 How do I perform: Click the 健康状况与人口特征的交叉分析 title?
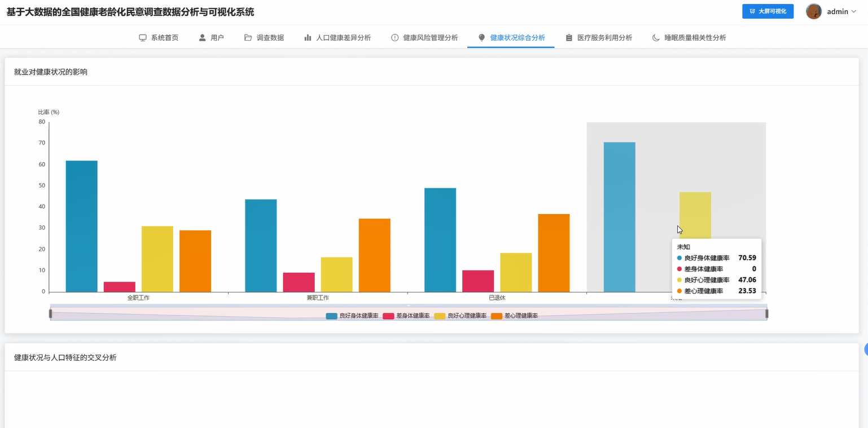point(65,357)
